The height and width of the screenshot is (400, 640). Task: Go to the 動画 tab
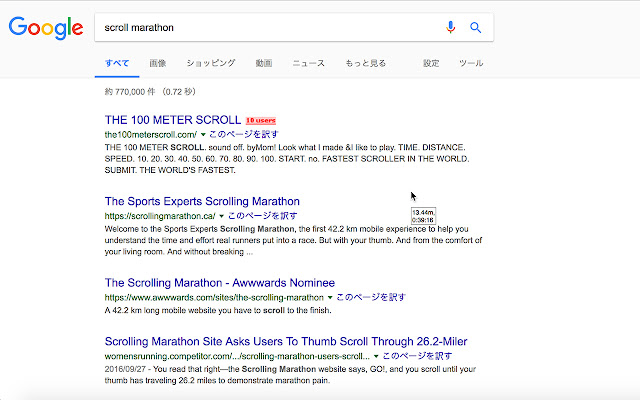point(264,63)
